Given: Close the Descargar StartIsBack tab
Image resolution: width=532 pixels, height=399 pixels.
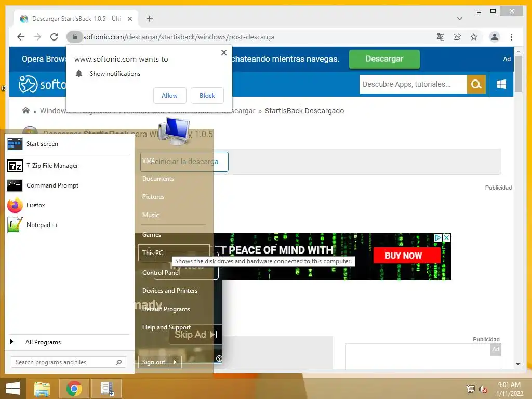Looking at the screenshot, I should click(x=129, y=19).
